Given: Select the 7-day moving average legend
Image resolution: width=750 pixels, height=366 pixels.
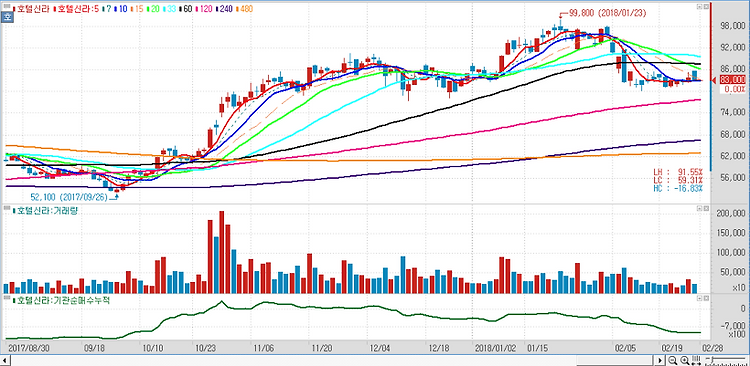Looking at the screenshot, I should pos(109,8).
